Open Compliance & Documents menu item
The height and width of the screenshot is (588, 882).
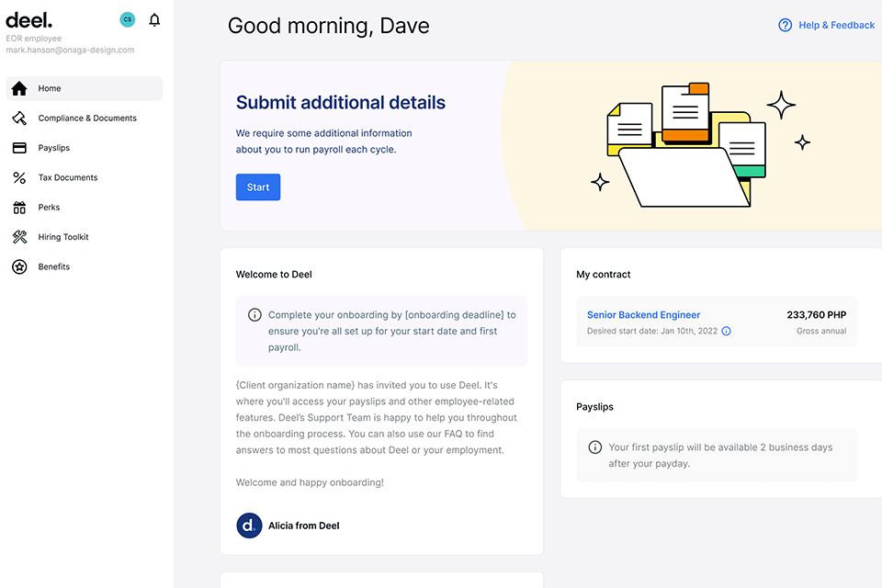[x=85, y=119]
